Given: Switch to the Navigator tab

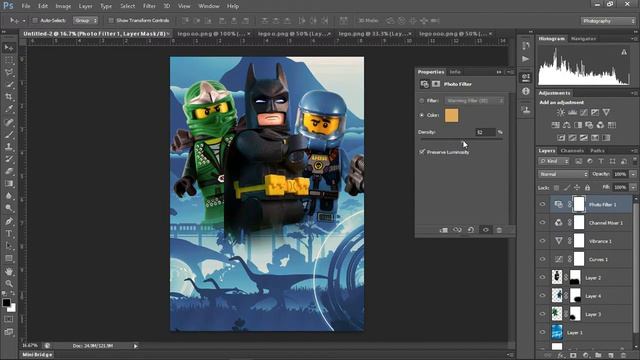Looking at the screenshot, I should 583,39.
